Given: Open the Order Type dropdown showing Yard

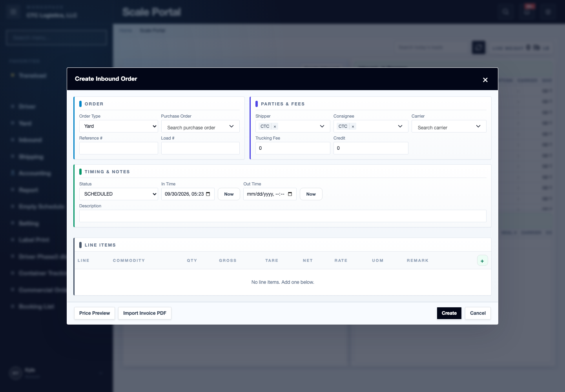Looking at the screenshot, I should pyautogui.click(x=118, y=126).
